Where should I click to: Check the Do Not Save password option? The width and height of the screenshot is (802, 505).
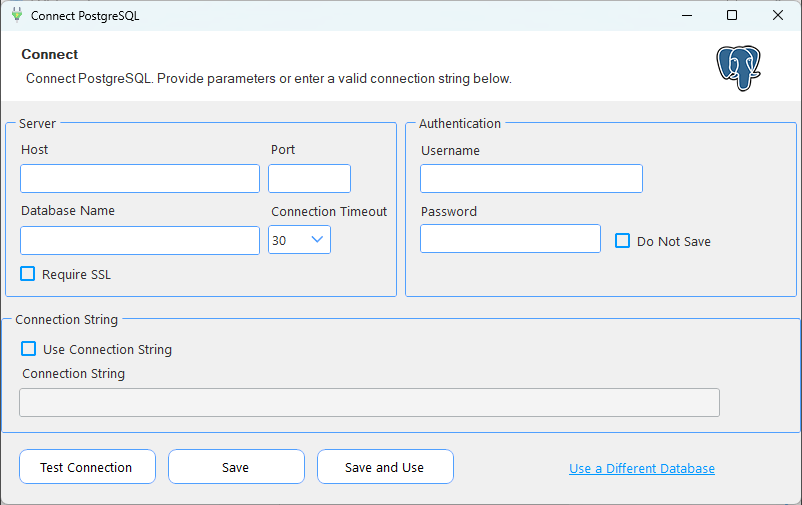622,240
